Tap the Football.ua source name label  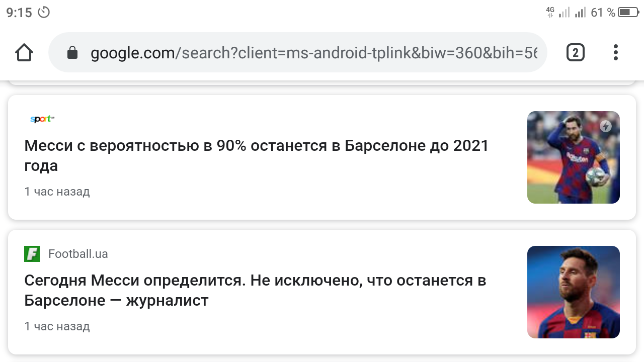click(78, 254)
